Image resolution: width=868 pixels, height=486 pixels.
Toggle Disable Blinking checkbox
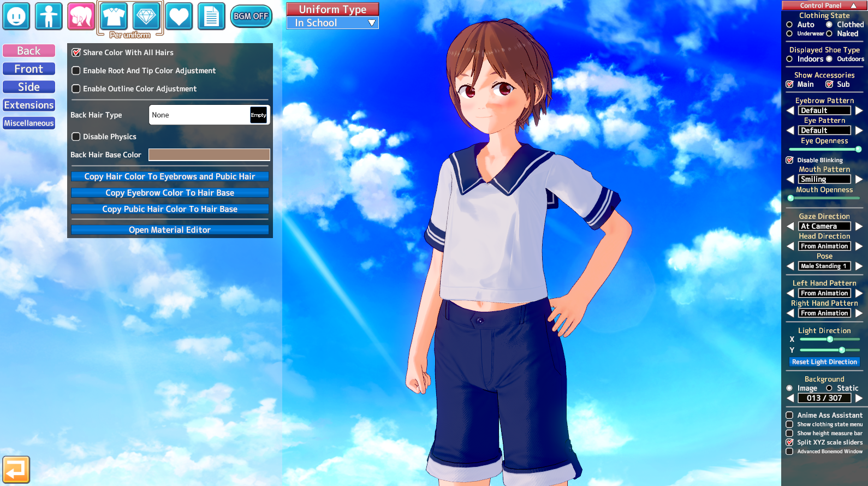coord(789,160)
